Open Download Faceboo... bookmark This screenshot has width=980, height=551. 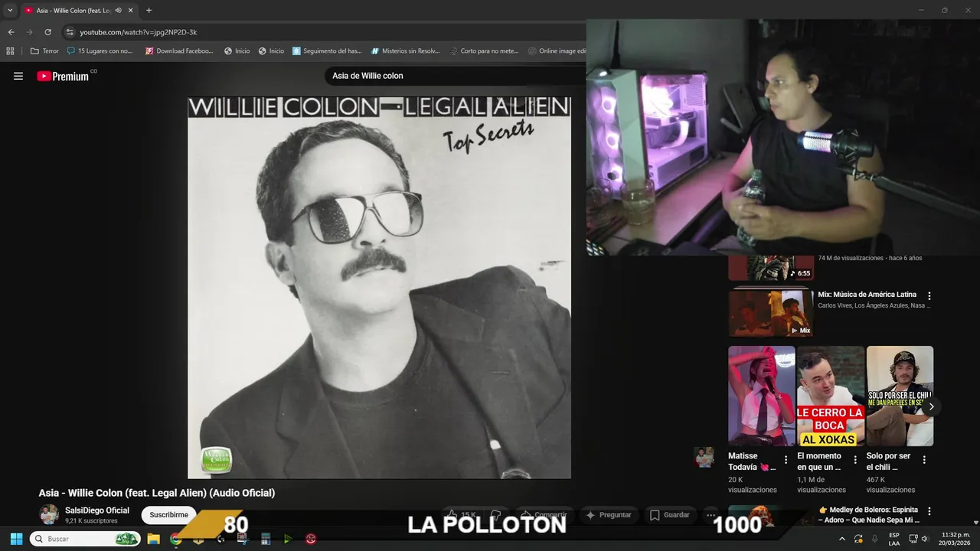click(179, 51)
